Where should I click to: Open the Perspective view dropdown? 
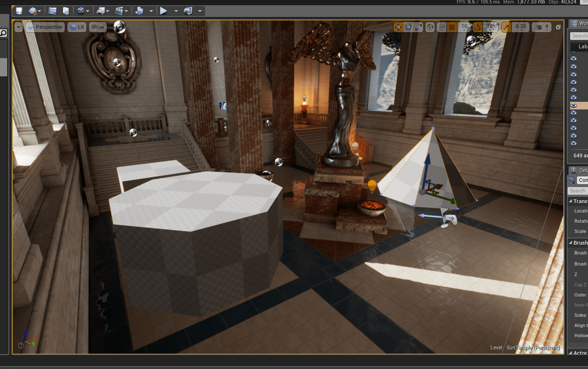click(x=44, y=27)
